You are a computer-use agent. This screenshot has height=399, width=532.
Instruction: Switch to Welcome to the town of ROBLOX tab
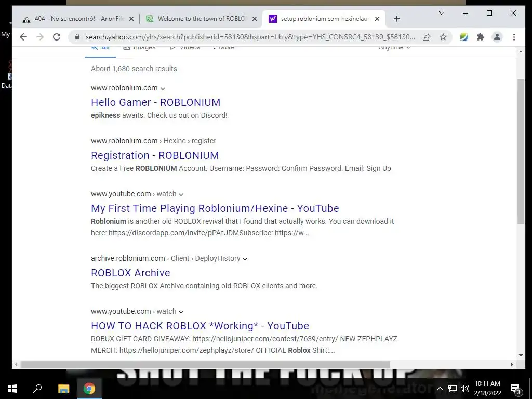201,19
